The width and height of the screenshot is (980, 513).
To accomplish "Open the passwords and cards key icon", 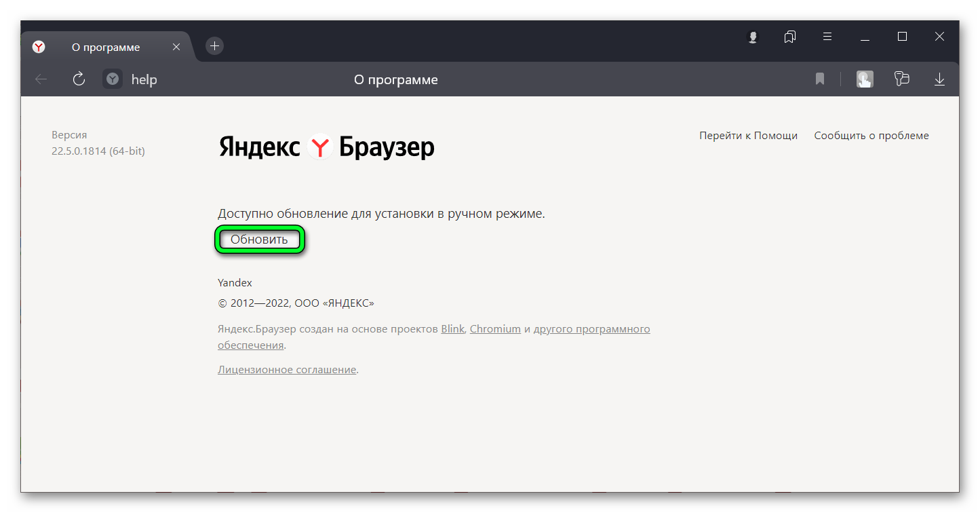I will pos(901,79).
